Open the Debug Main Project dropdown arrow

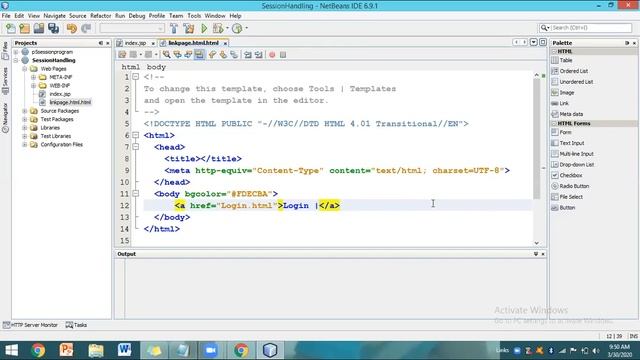point(227,28)
